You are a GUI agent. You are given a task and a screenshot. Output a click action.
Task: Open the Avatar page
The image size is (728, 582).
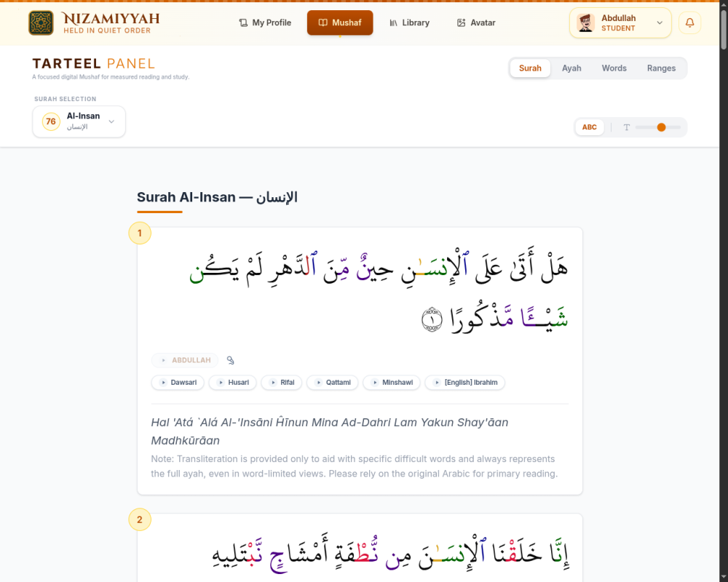476,23
